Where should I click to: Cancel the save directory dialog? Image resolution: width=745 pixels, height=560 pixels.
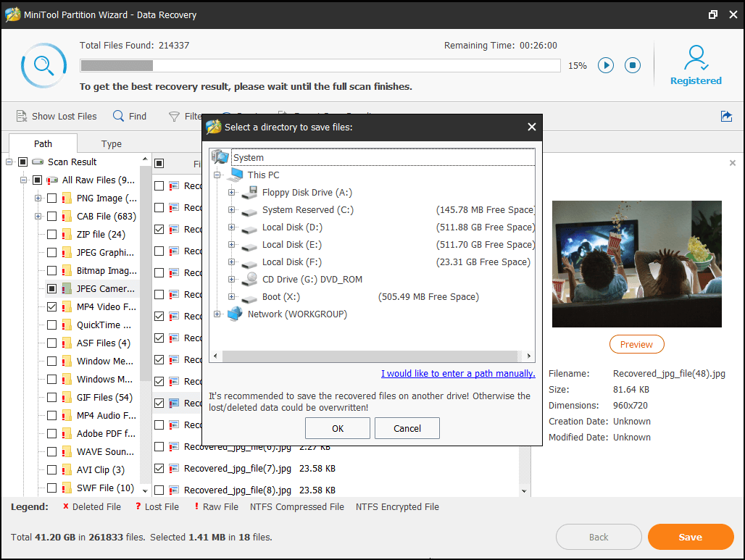pos(407,428)
